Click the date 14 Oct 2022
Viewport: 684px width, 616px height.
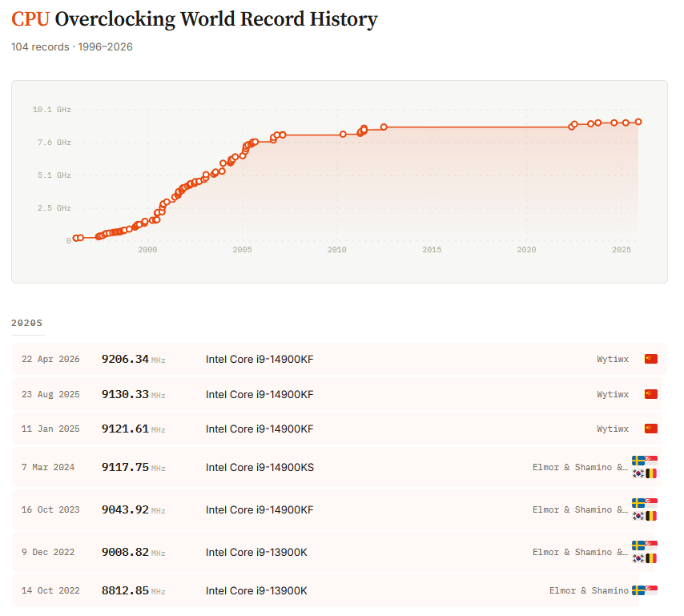50,590
